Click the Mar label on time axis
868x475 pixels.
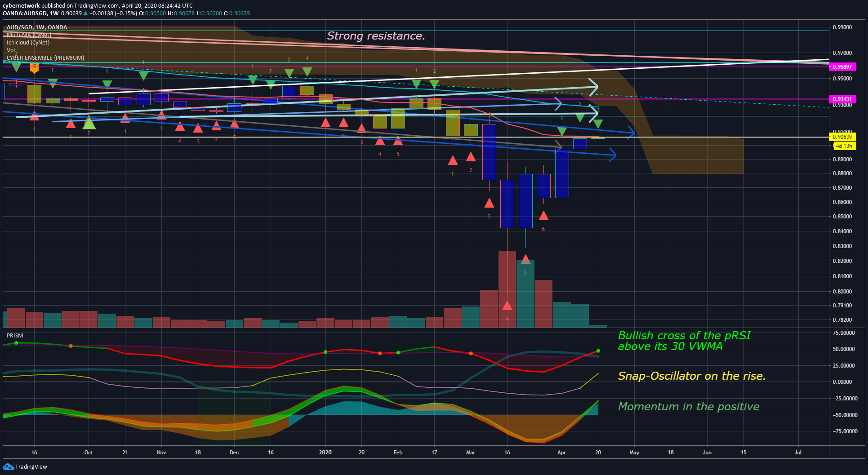pos(471,453)
